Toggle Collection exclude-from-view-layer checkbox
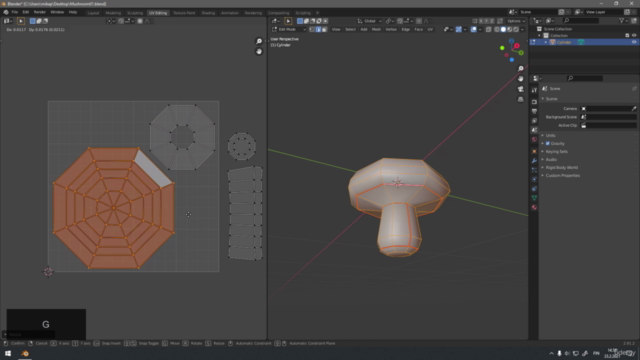This screenshot has width=640, height=360. 627,36
